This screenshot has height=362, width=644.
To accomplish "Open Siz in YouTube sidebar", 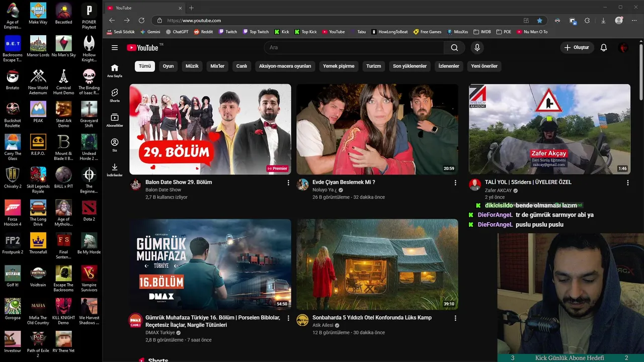I will pos(115,145).
